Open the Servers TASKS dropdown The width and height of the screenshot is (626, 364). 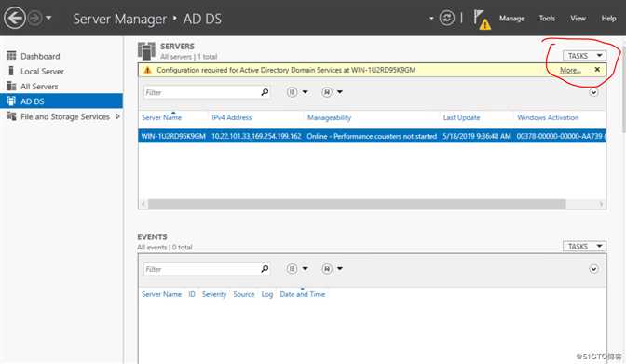tap(584, 56)
